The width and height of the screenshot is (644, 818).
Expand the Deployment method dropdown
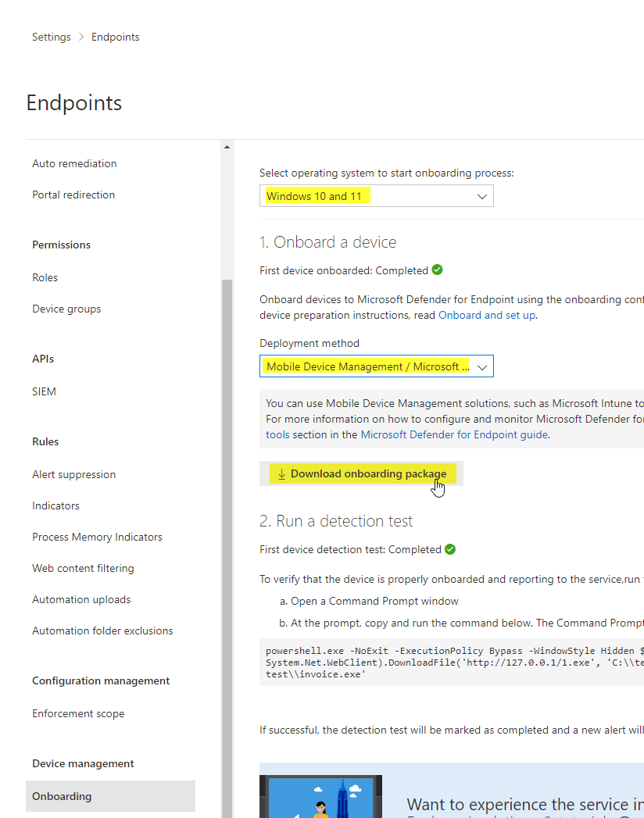coord(376,366)
